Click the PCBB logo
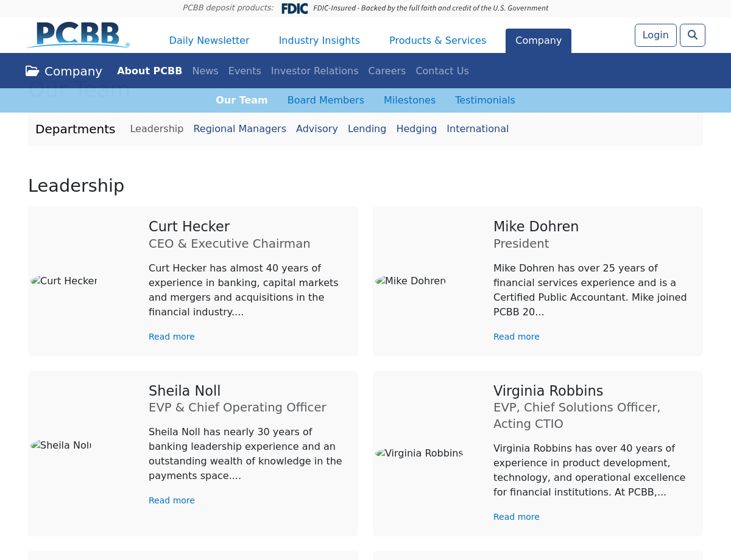The image size is (731, 560). click(79, 35)
